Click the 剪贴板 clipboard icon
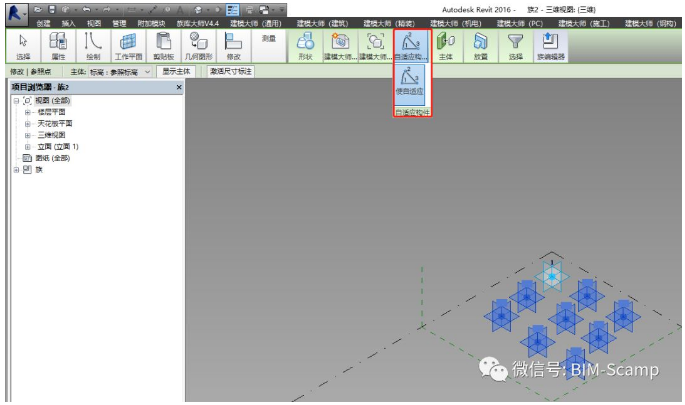 tap(163, 44)
